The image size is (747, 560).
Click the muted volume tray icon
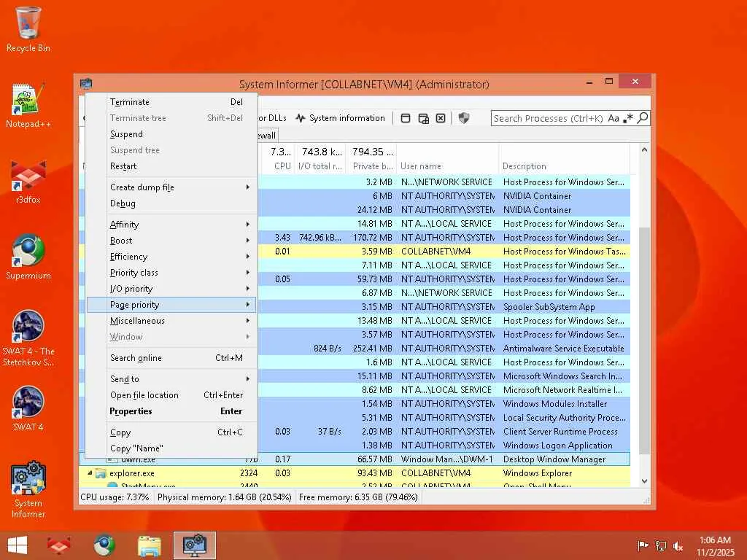[x=678, y=546]
